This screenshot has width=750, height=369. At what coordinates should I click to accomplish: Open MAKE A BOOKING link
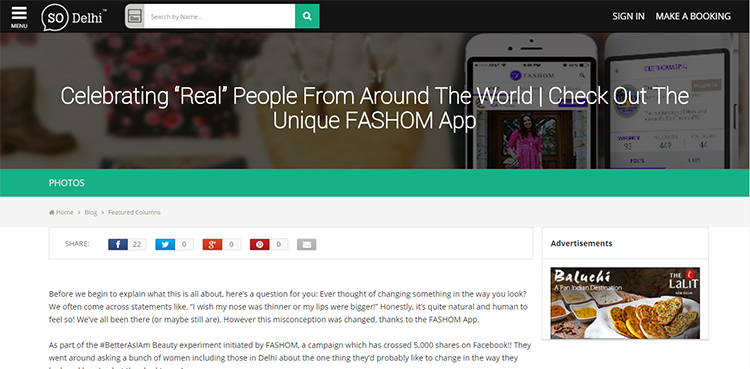coord(693,16)
